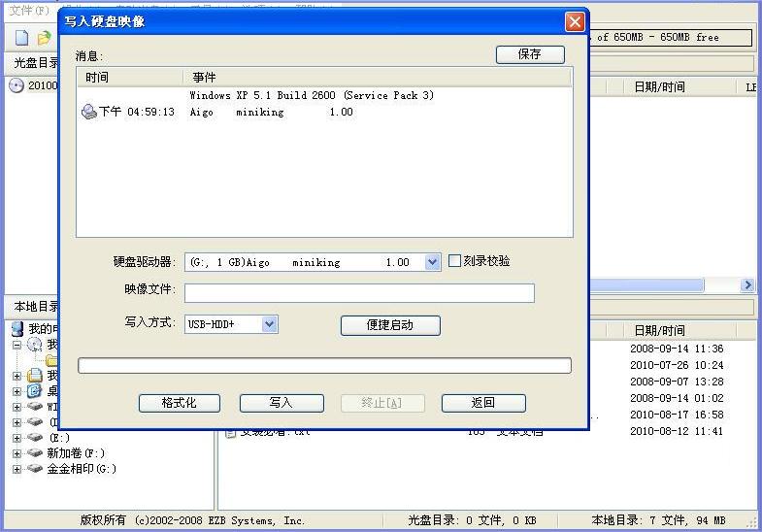This screenshot has height=532, width=762.
Task: Click the 新加卷 (F:) drive icon
Action: [x=35, y=453]
